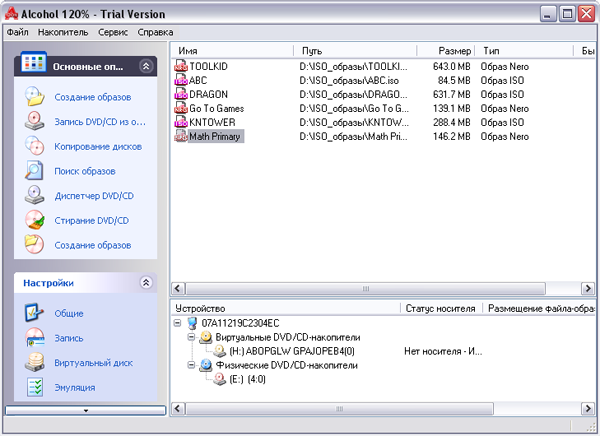The image size is (600, 436).
Task: Click the virtual drive (H:) icon
Action: click(x=220, y=351)
